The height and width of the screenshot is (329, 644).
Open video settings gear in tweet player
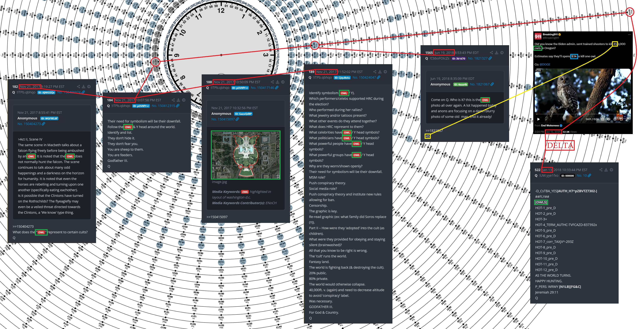point(615,119)
